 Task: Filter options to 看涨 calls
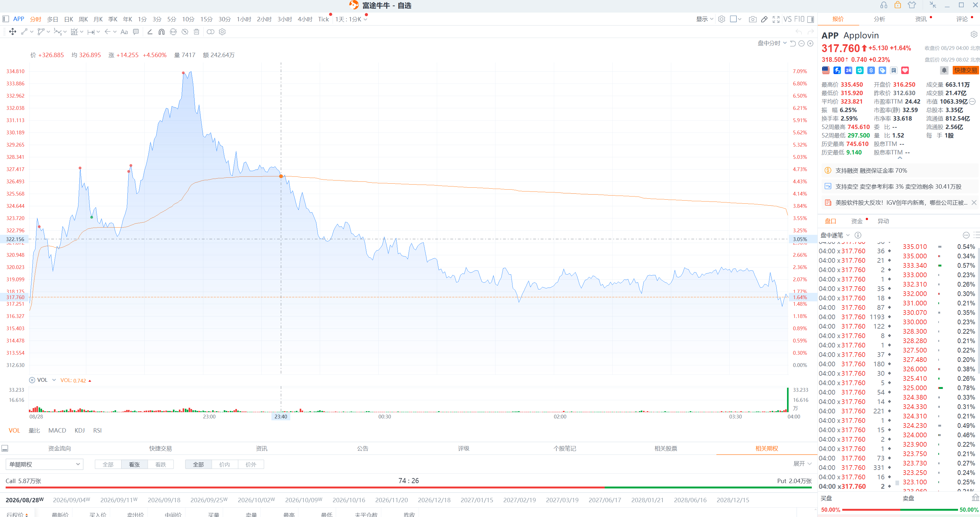click(134, 465)
